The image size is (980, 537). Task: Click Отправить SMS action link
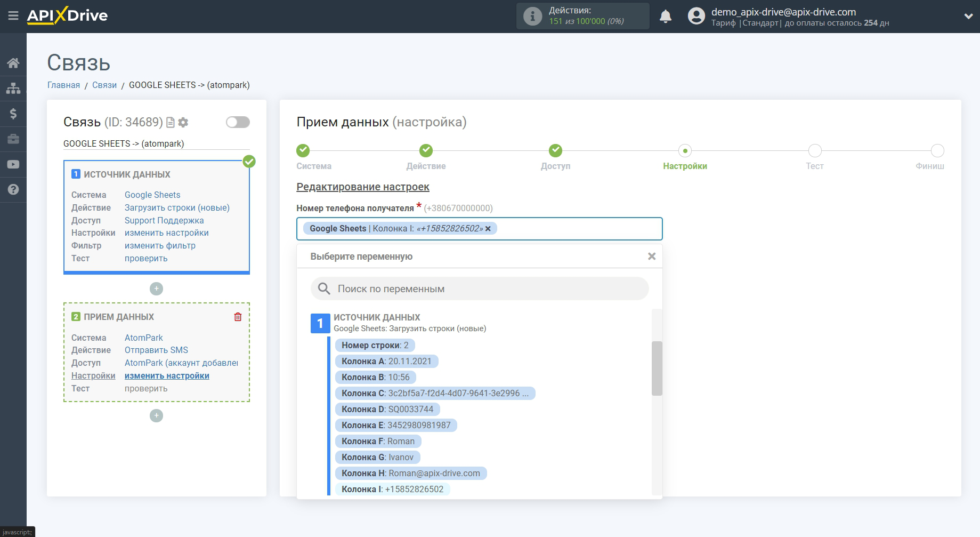tap(156, 350)
